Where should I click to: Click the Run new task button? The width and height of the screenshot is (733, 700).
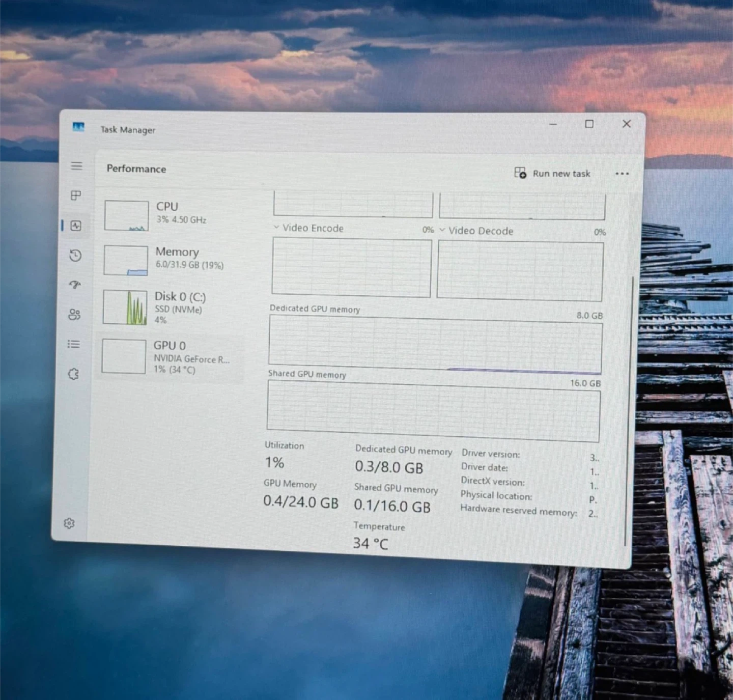coord(552,174)
